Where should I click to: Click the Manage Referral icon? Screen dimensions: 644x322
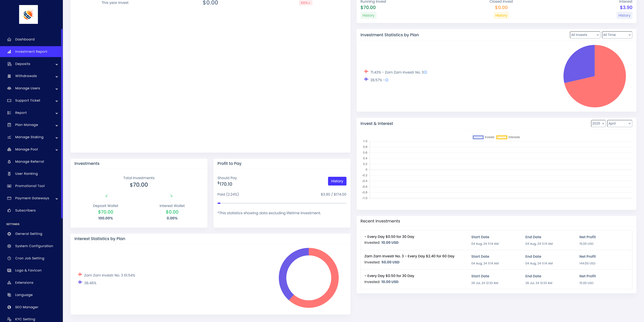click(x=9, y=162)
